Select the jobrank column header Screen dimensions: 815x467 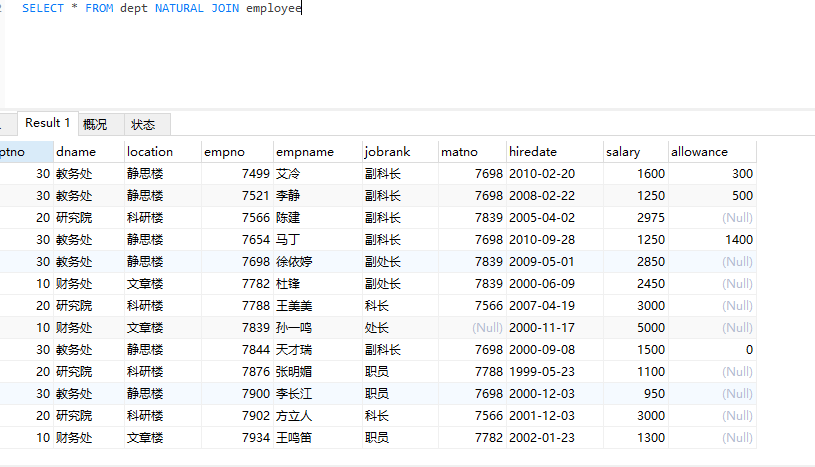400,152
